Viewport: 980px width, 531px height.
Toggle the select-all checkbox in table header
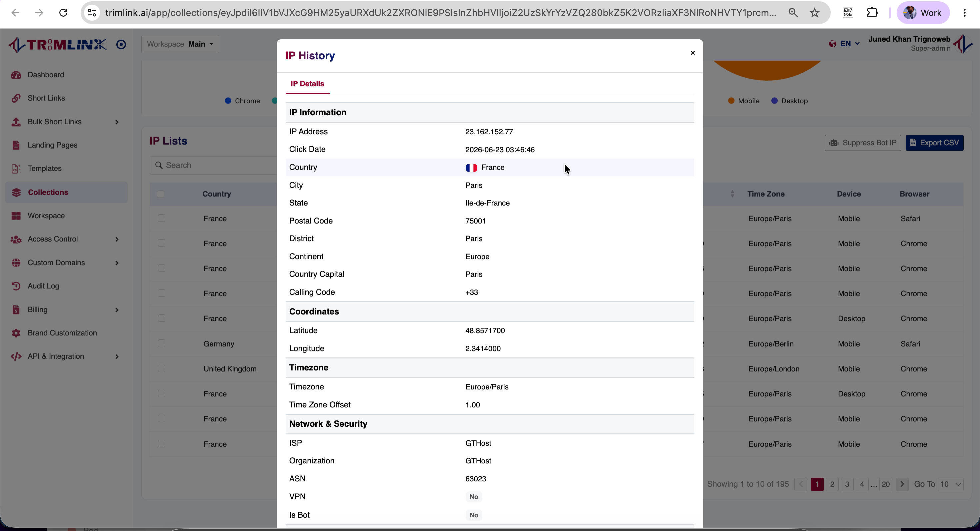(x=161, y=194)
